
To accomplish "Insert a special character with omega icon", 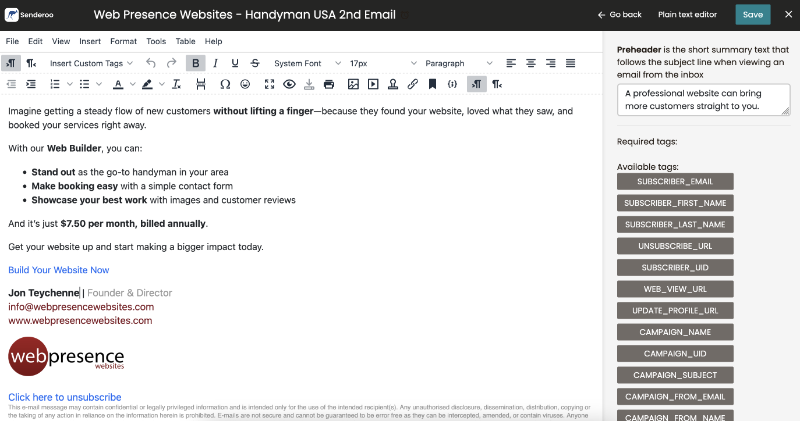I will pos(225,84).
